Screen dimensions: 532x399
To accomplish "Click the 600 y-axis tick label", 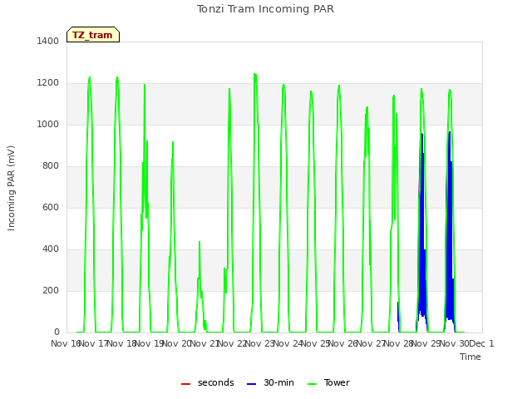I will [x=51, y=207].
